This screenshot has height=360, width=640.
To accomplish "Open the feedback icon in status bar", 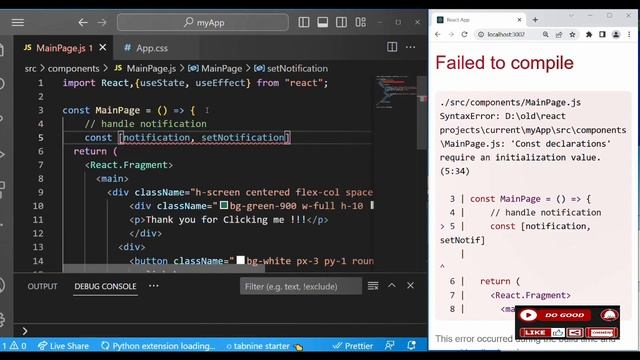I will pyautogui.click(x=389, y=346).
